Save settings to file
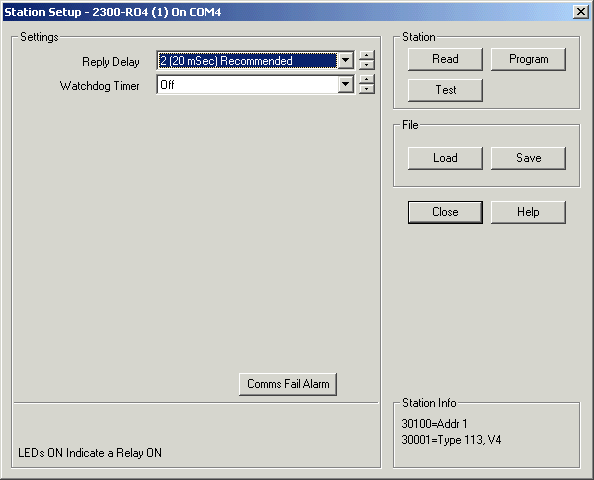This screenshot has height=480, width=594. [x=528, y=158]
